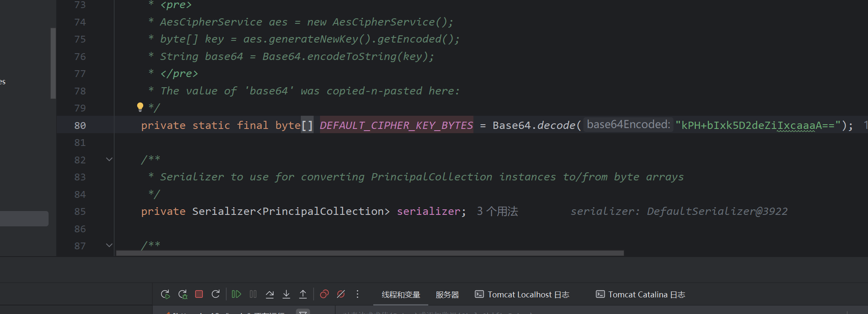Click the Rerun server icon

[x=165, y=294]
